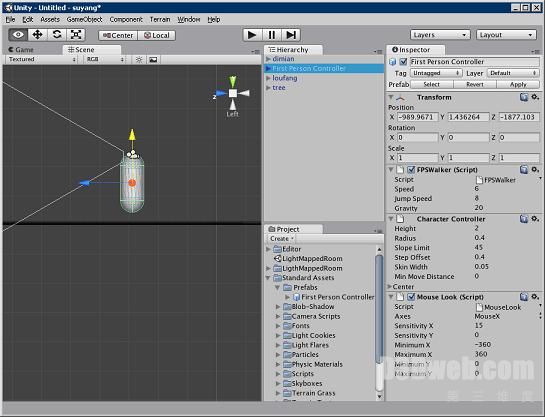545x417 pixels.
Task: Select the View (eye) hand tool
Action: pyautogui.click(x=18, y=34)
